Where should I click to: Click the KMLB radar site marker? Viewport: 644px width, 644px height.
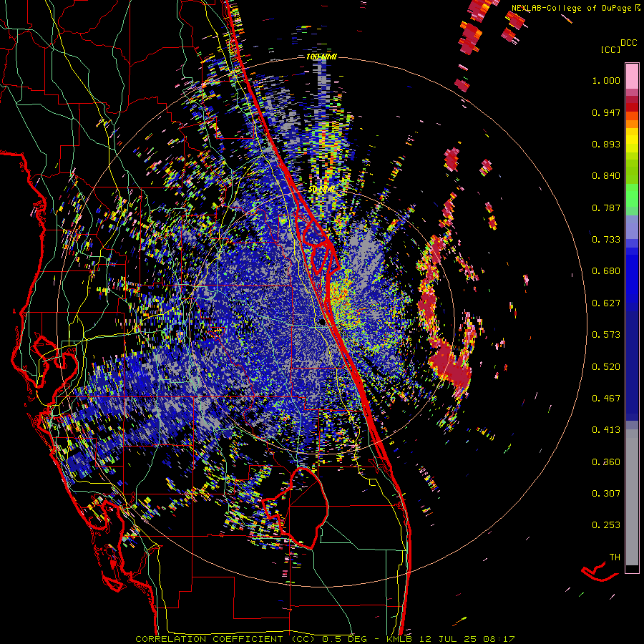[x=323, y=322]
